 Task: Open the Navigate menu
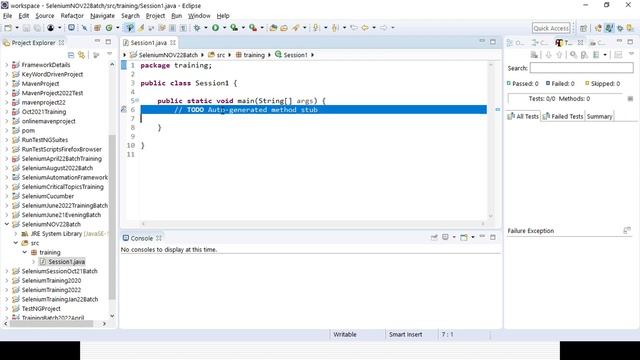coord(102,16)
